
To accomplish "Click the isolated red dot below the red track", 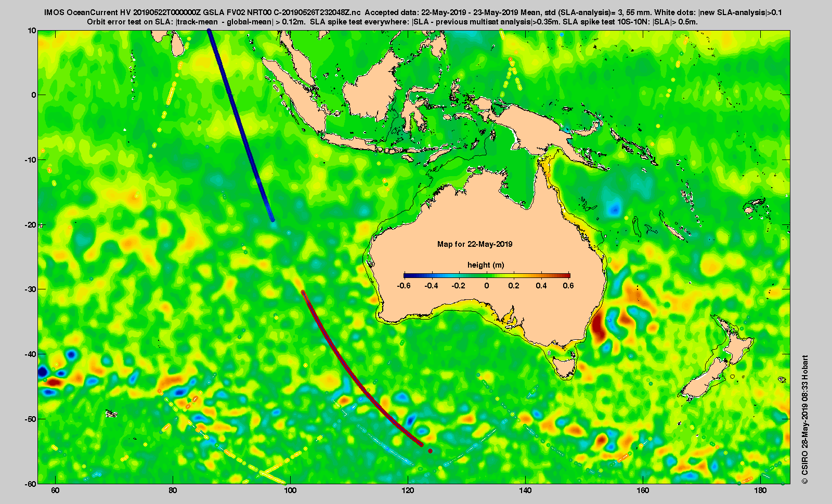I will [430, 451].
